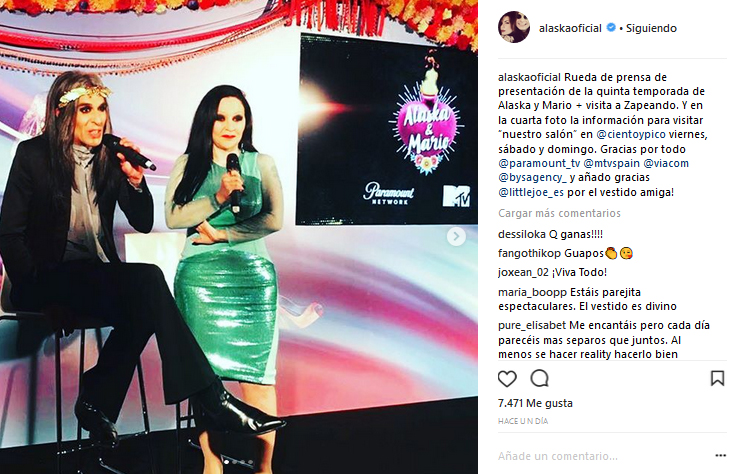
Task: Visit the @mtvspain profile link
Action: point(611,163)
